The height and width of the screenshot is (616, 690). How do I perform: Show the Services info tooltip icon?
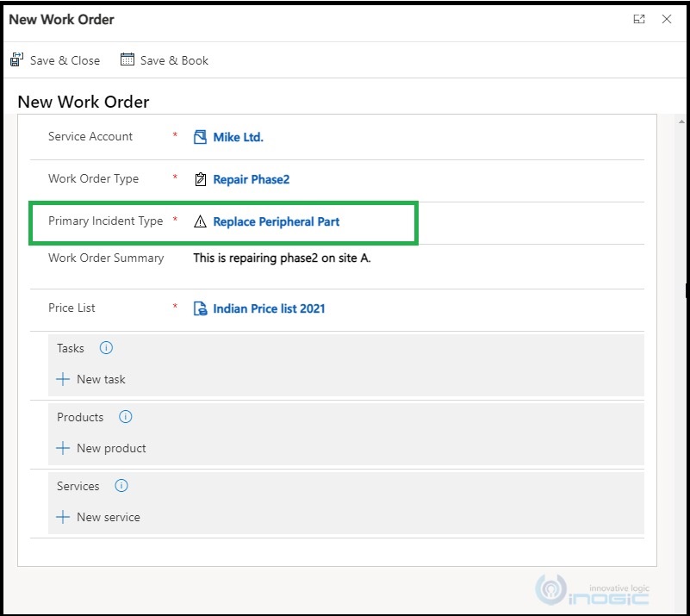pyautogui.click(x=121, y=486)
